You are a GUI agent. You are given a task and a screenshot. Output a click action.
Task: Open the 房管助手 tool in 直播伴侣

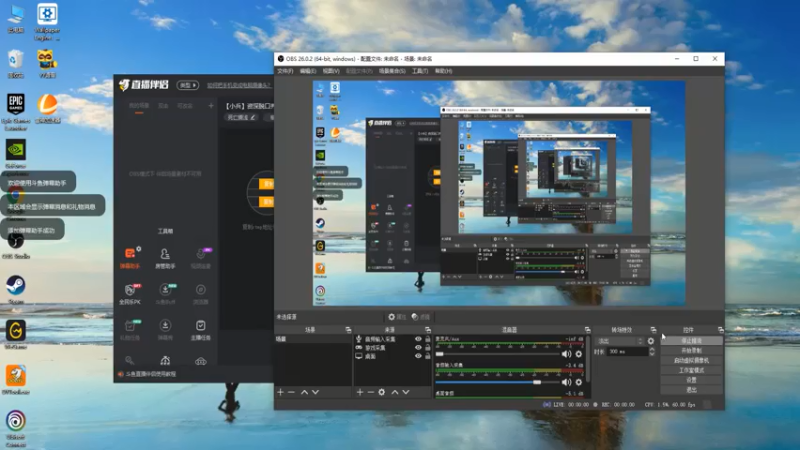[x=165, y=258]
